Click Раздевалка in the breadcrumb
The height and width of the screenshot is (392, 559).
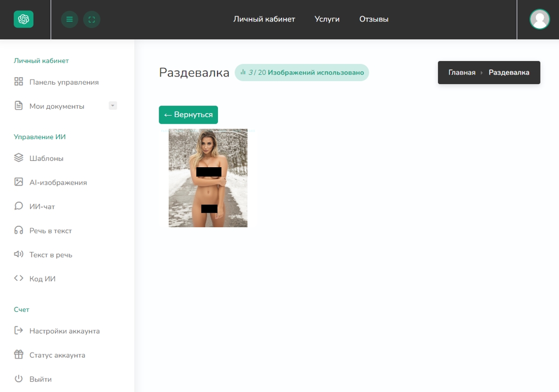[x=509, y=73]
